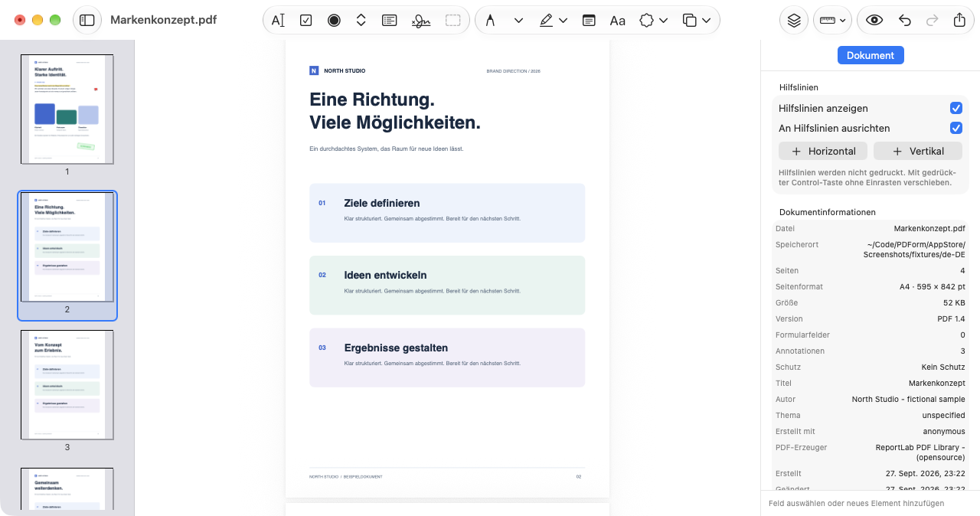Click the Version value PDF 1.4
This screenshot has height=516, width=980.
coord(951,318)
